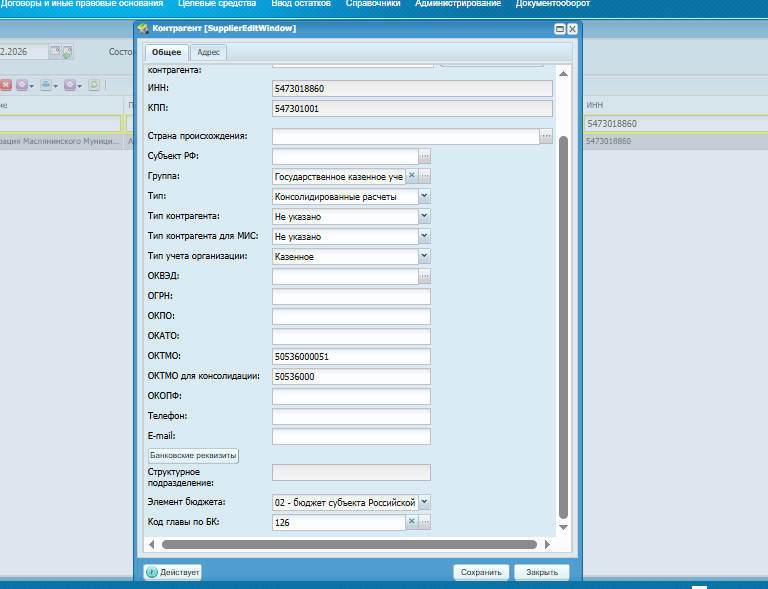This screenshot has height=589, width=768.
Task: Click the calendar icon beside the date field
Action: coord(55,51)
